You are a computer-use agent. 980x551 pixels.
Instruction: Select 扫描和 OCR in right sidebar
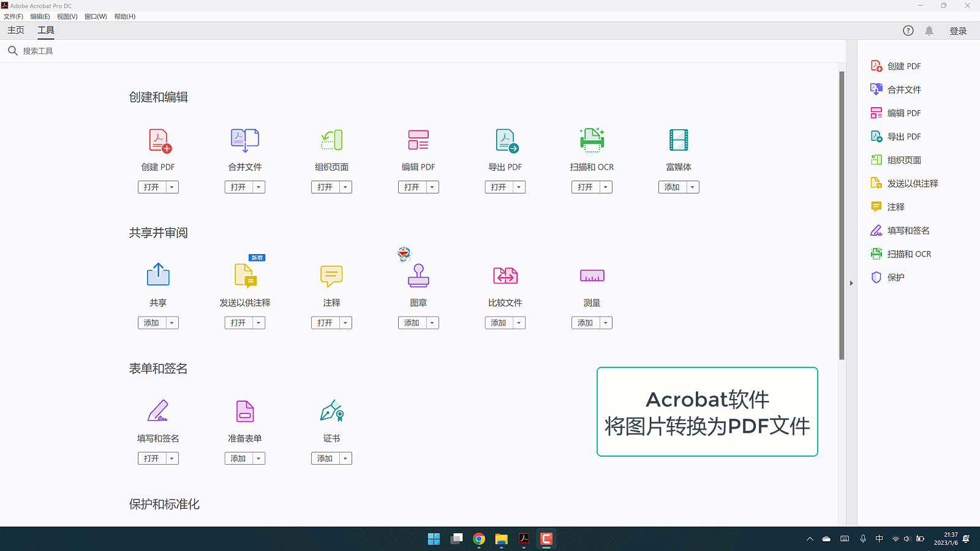[x=901, y=254]
